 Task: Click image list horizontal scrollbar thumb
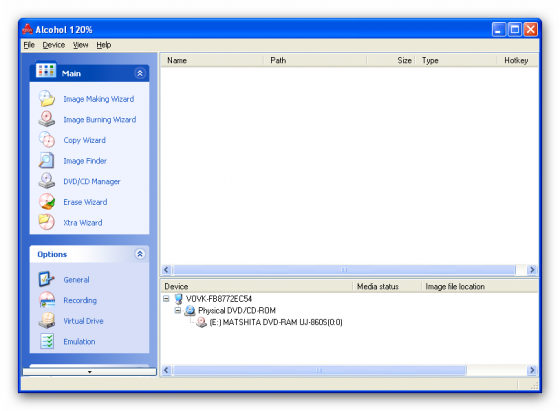pos(344,270)
